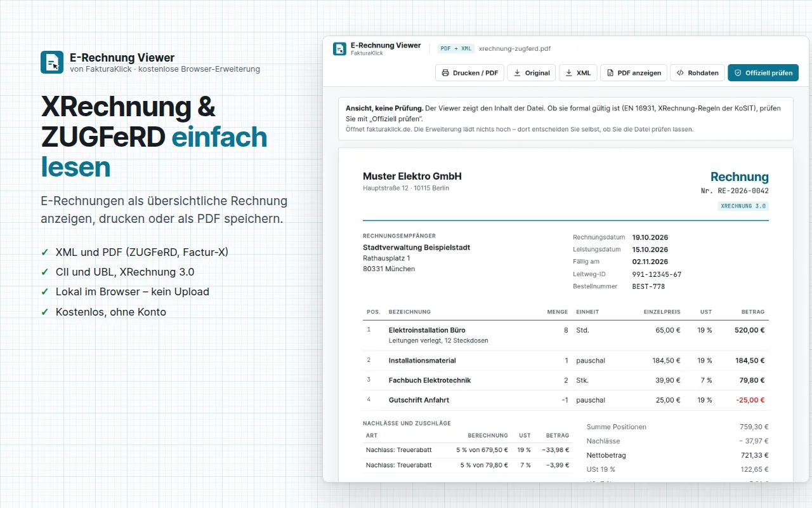This screenshot has height=508, width=812.
Task: Click the PDF + XML file type badge
Action: tap(456, 48)
